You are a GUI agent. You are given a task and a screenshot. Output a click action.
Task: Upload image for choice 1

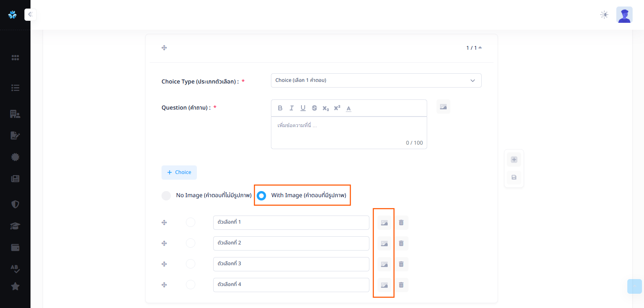click(384, 223)
